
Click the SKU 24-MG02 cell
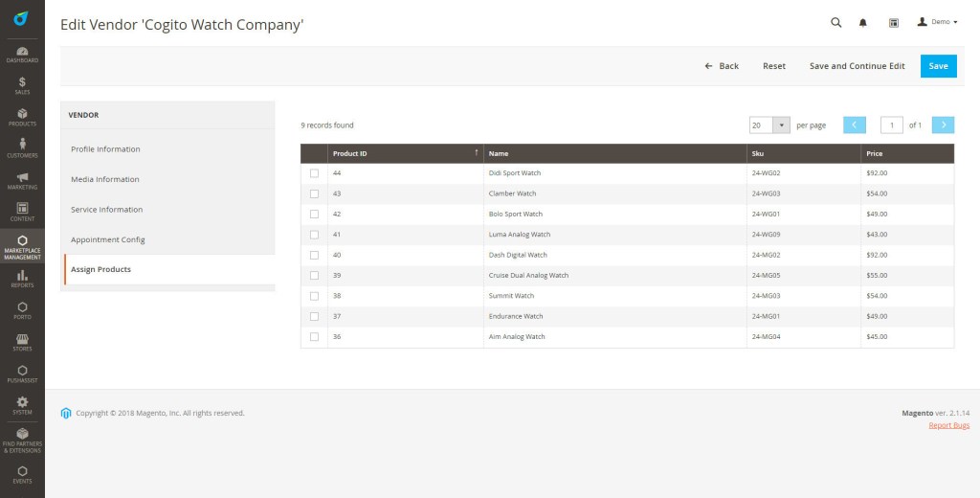[804, 256]
